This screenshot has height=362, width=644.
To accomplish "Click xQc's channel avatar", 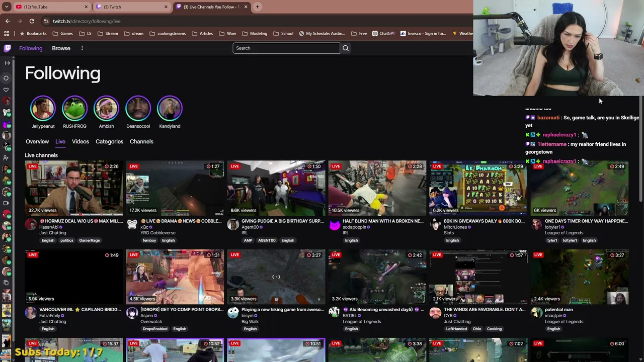I will click(x=132, y=224).
